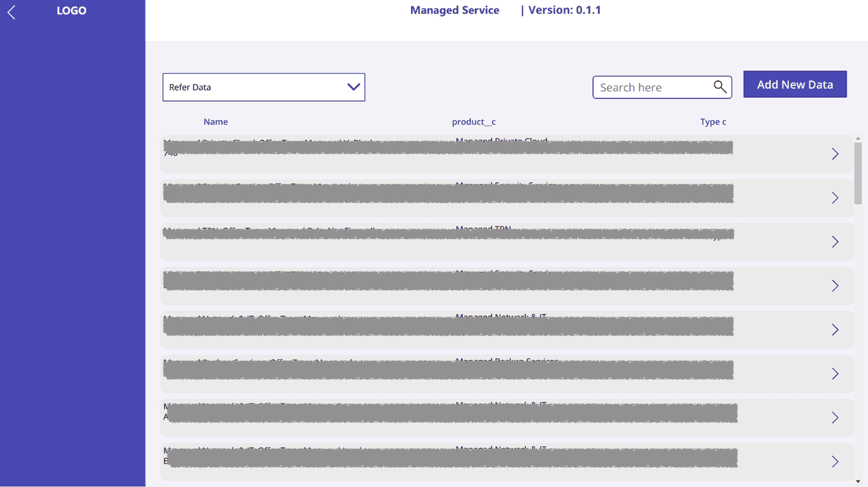This screenshot has height=487, width=868.
Task: Open the first row's chevron arrow
Action: (835, 154)
